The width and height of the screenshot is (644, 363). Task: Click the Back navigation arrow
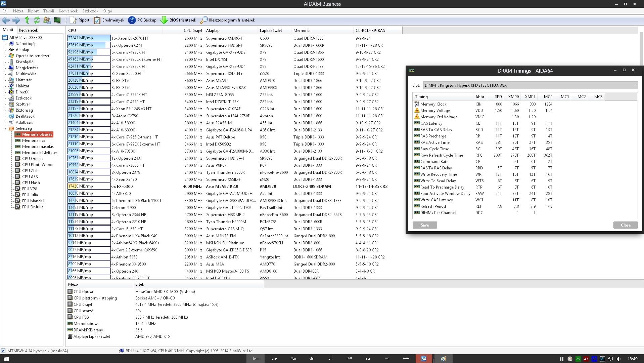pyautogui.click(x=6, y=20)
